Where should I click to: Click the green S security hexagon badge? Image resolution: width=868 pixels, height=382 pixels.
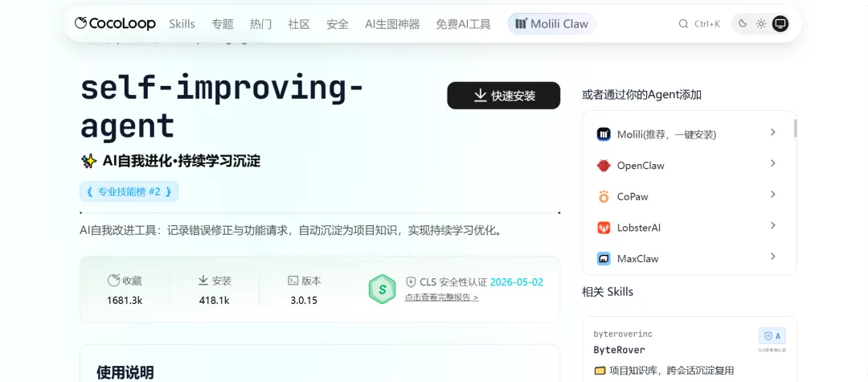(382, 289)
